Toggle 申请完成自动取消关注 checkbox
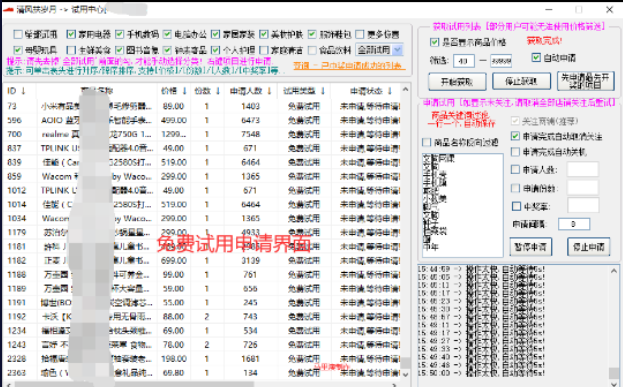623x387 pixels. (515, 136)
